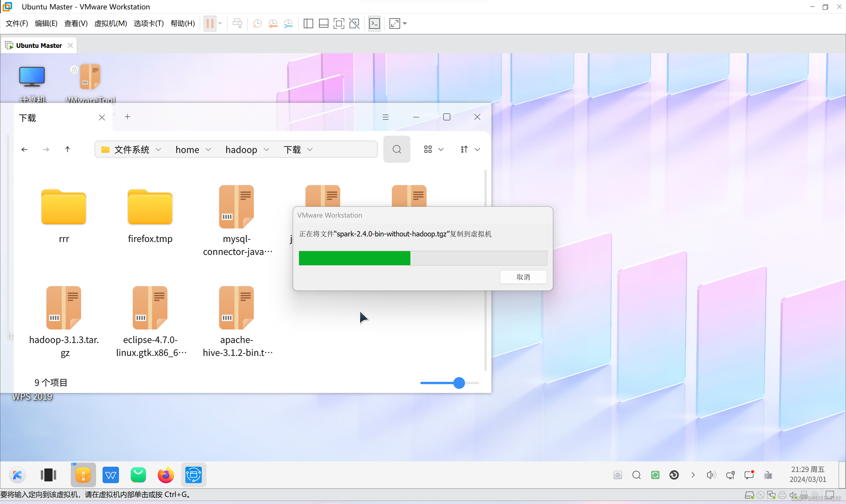This screenshot has width=846, height=504.
Task: Click the VMware pause/suspend button
Action: pyautogui.click(x=210, y=23)
